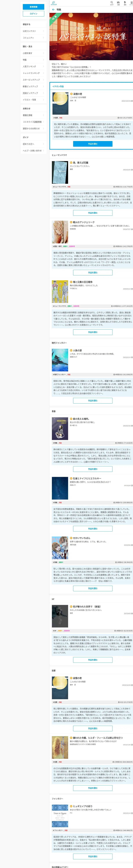Open the 心に沁みる小説特集 banner image

pos(91,36)
